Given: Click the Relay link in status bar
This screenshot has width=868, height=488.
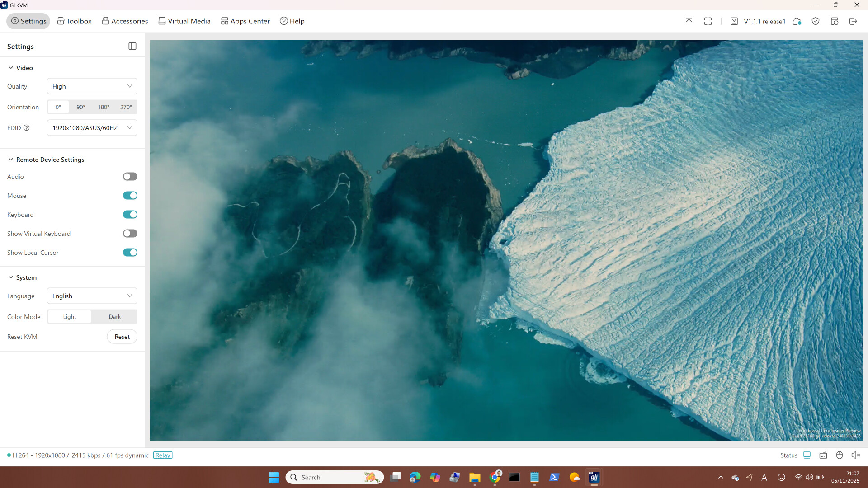Looking at the screenshot, I should [163, 455].
